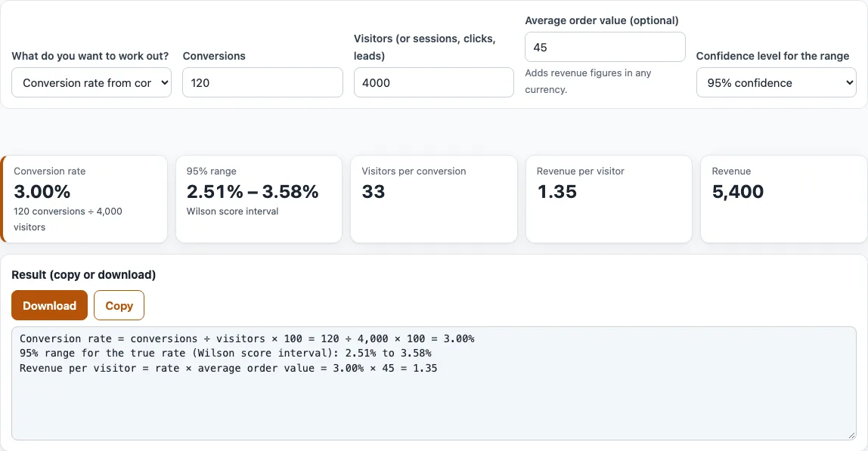Click the 'Revenue' card label
This screenshot has height=451, width=868.
point(731,171)
